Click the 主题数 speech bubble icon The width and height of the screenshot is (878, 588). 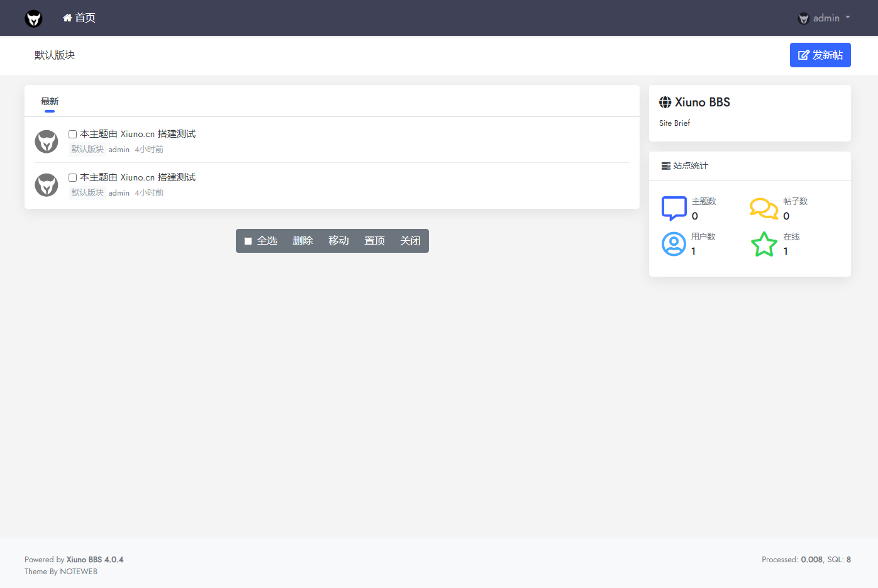pos(674,208)
